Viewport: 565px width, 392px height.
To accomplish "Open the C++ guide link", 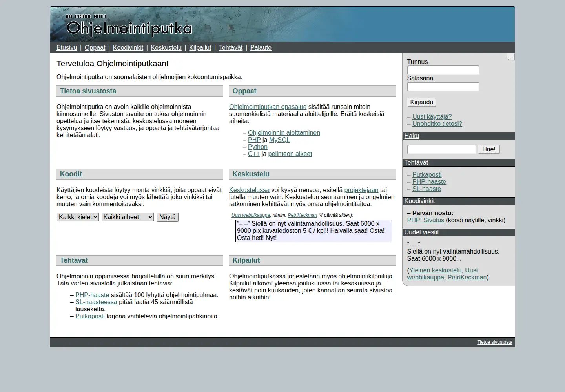I will click(254, 154).
